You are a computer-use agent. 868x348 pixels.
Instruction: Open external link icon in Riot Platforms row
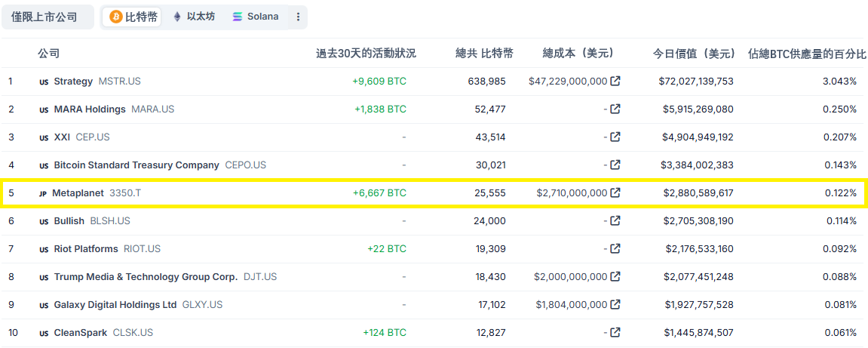615,249
